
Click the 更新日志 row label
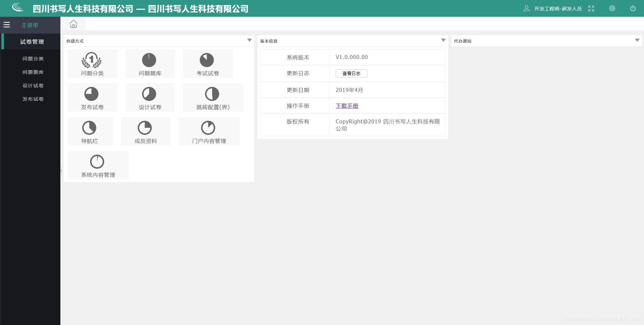298,73
